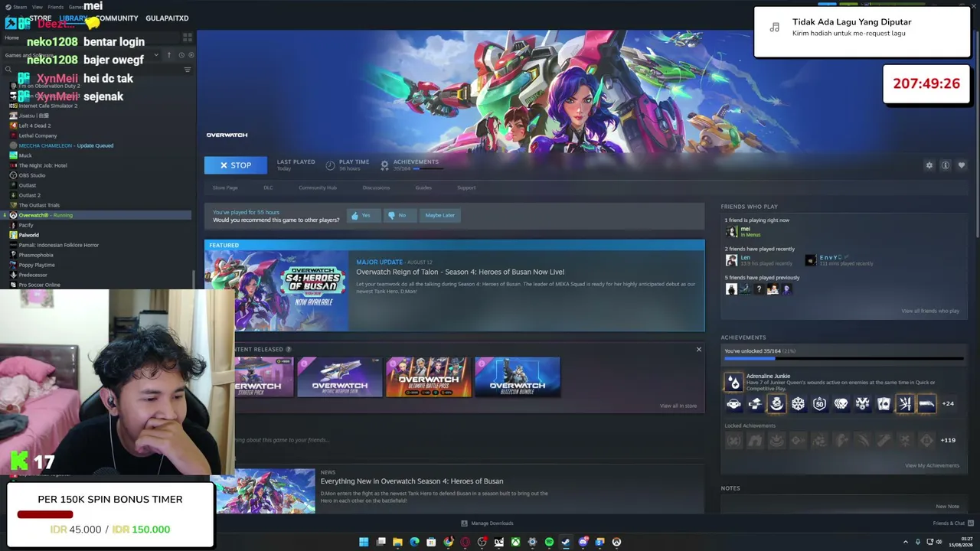Click the achievements trophy icon
The width and height of the screenshot is (980, 551).
pyautogui.click(x=384, y=165)
